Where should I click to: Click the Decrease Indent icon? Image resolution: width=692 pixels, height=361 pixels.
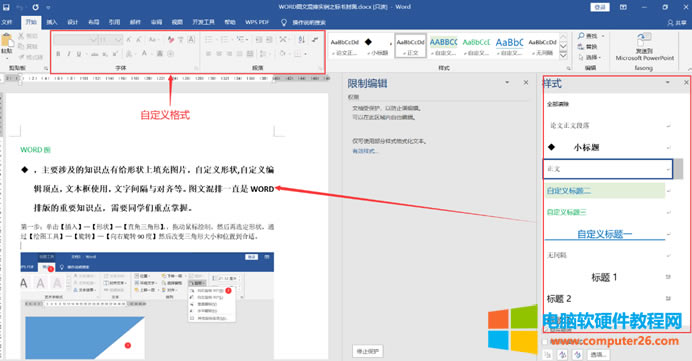point(259,40)
